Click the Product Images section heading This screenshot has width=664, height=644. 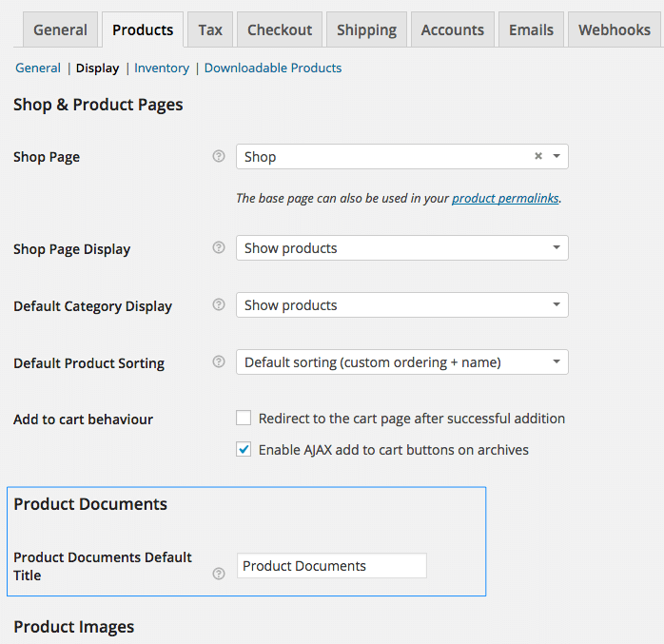tap(73, 627)
